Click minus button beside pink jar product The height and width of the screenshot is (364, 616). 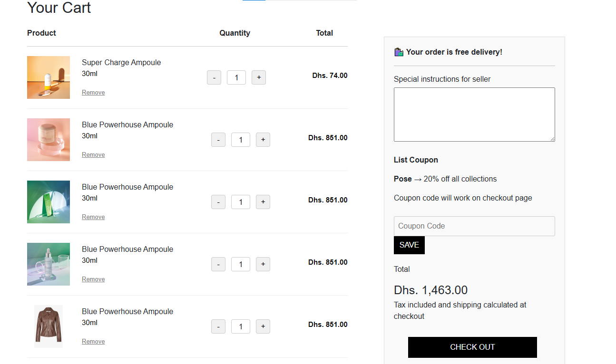[218, 140]
